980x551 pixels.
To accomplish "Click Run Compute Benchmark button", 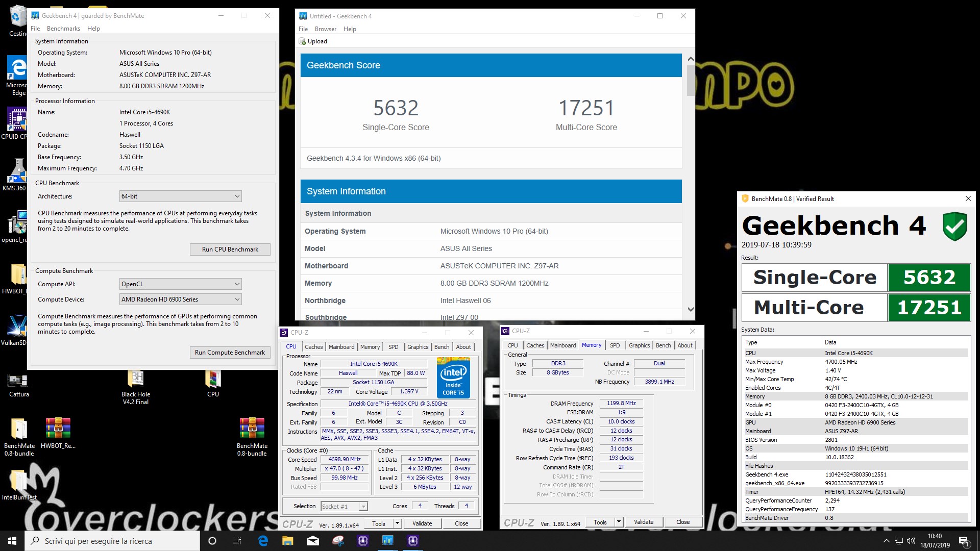I will pyautogui.click(x=230, y=353).
